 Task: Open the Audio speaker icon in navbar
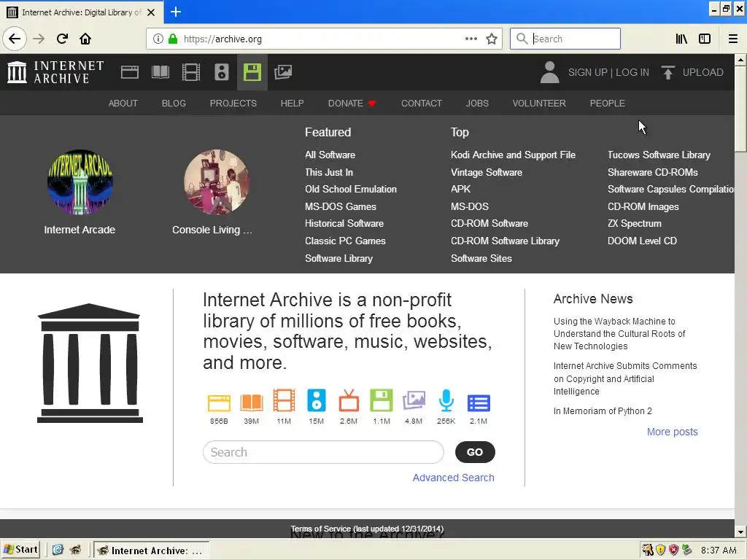pyautogui.click(x=222, y=72)
